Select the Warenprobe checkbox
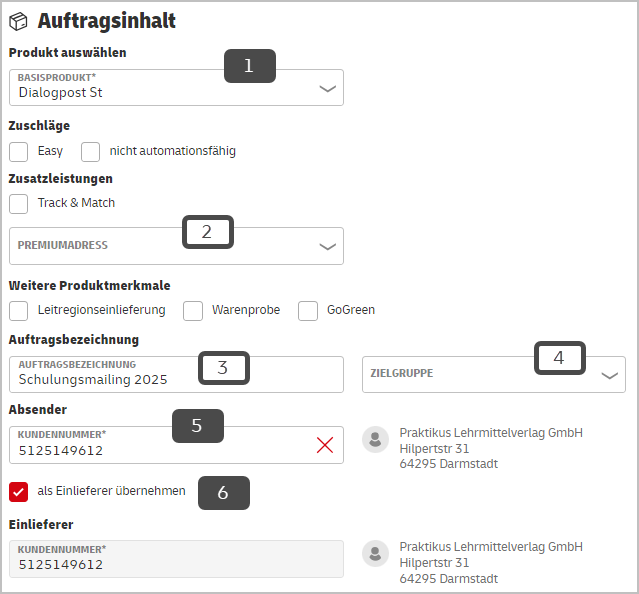The image size is (639, 594). click(193, 311)
